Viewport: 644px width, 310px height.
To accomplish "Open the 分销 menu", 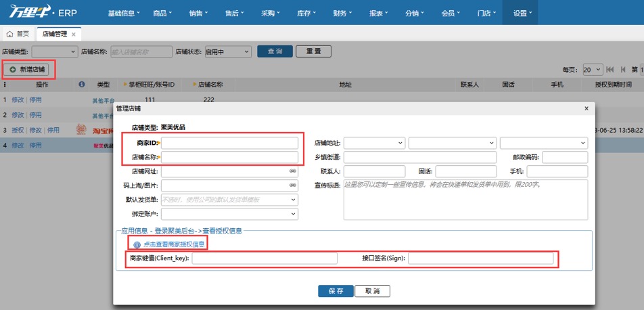I will point(415,13).
